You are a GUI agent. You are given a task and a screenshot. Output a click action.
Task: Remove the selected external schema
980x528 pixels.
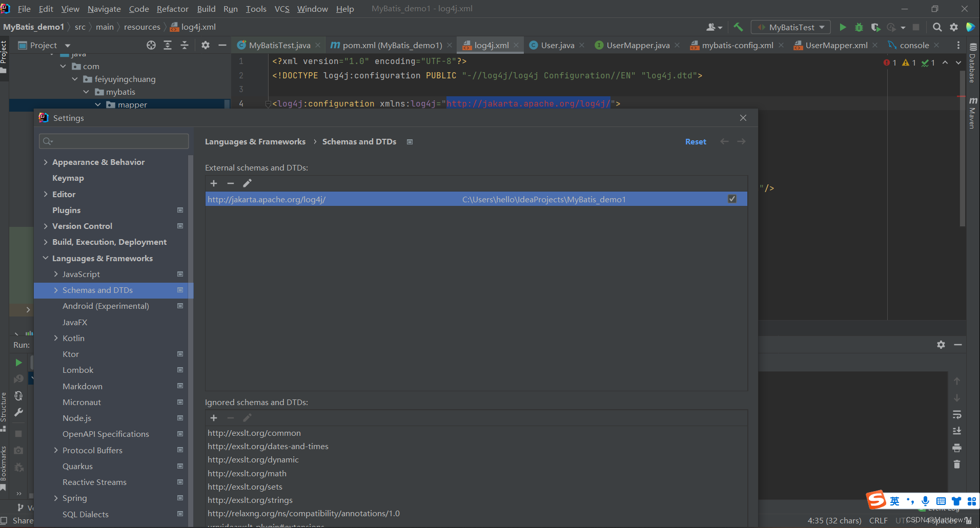[231, 183]
